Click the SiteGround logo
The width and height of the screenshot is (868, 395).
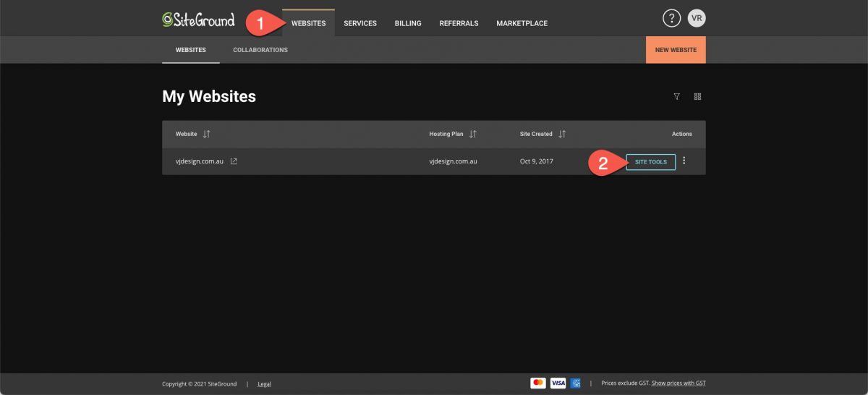pyautogui.click(x=198, y=20)
